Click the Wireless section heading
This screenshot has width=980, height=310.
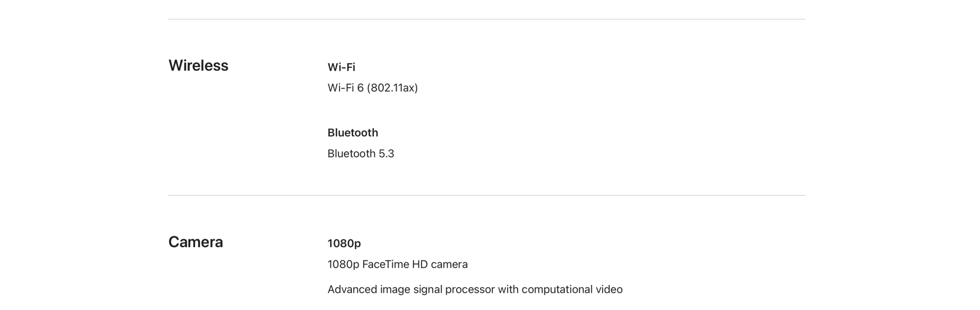coord(198,66)
